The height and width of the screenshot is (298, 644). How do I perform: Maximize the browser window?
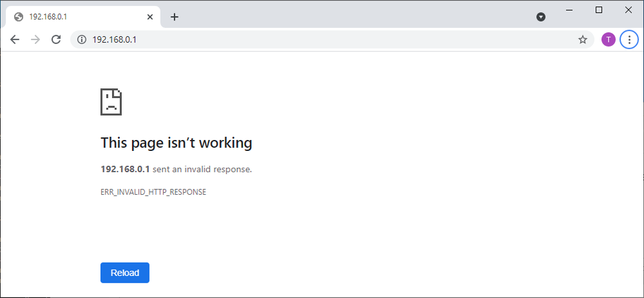[599, 10]
